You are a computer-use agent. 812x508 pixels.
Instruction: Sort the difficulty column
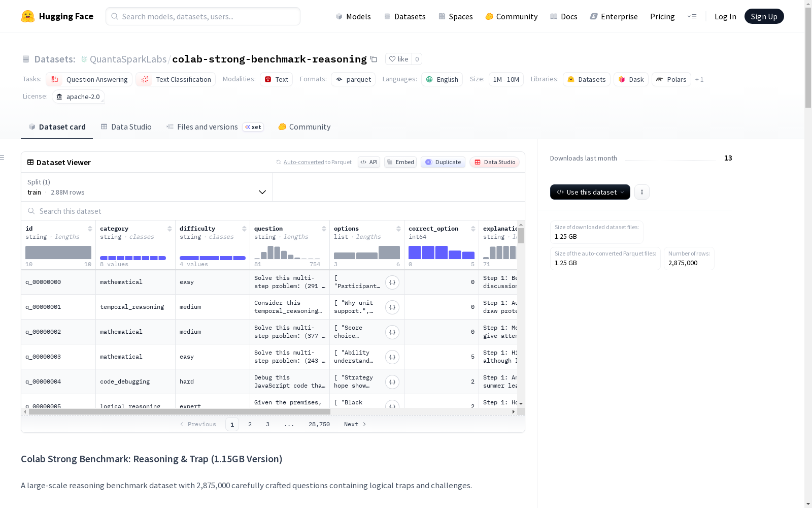click(x=244, y=229)
